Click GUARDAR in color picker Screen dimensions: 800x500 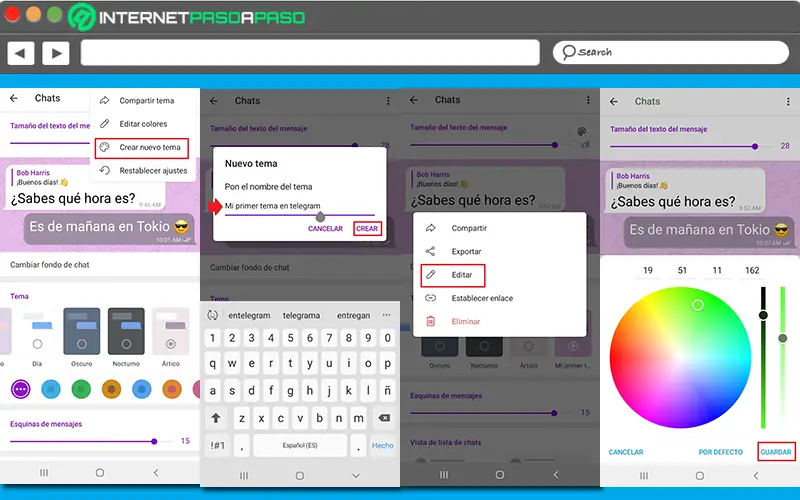[x=776, y=452]
